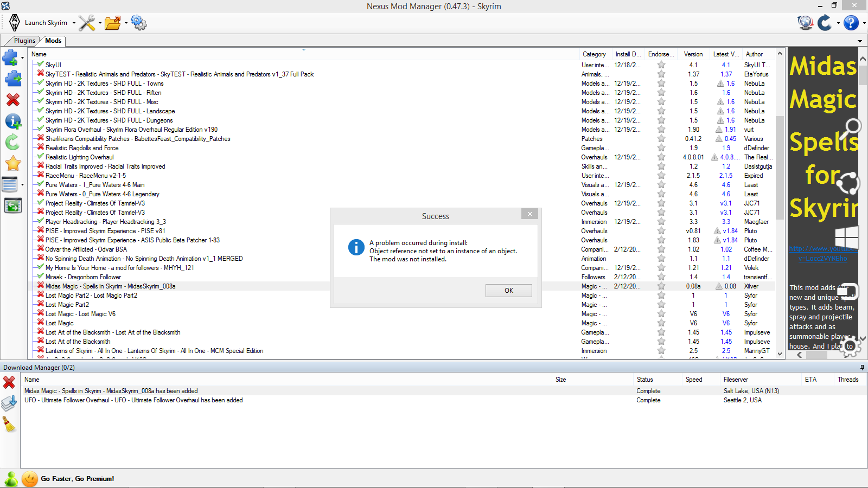The image size is (868, 488).
Task: Select the Mods tab
Action: [53, 41]
